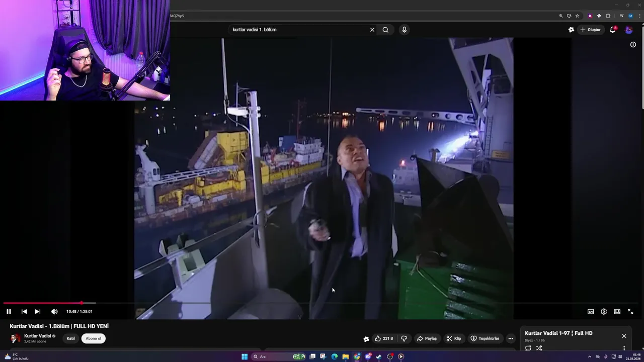Viewport: 644px width, 362px height.
Task: Open the taskbar weather widget
Action: tap(16, 356)
